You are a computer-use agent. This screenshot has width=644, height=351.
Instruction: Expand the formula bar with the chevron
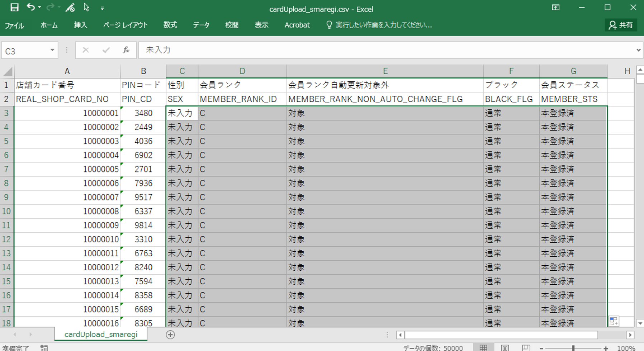[x=638, y=50]
